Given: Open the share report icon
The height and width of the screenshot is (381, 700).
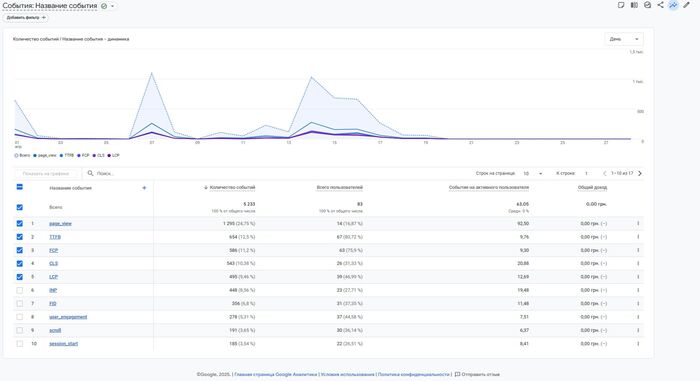Looking at the screenshot, I should click(660, 5).
